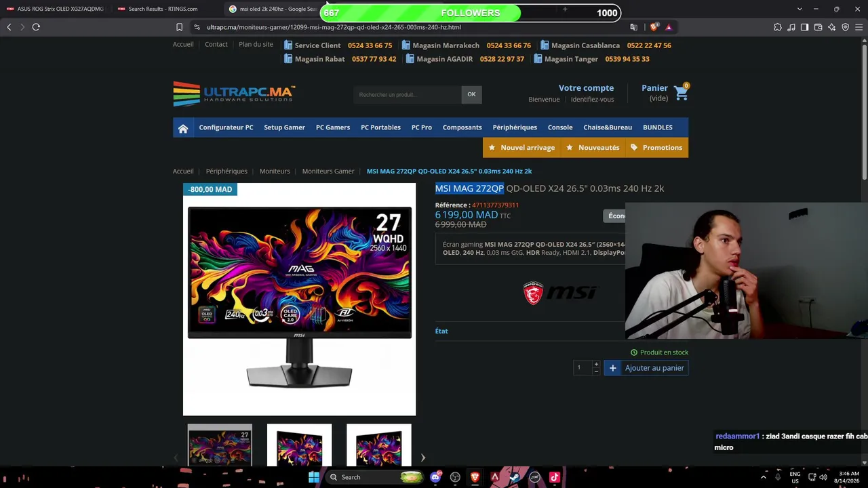Screen dimensions: 868x488
Task: Show next product thumbnails with the arrow
Action: (422, 457)
